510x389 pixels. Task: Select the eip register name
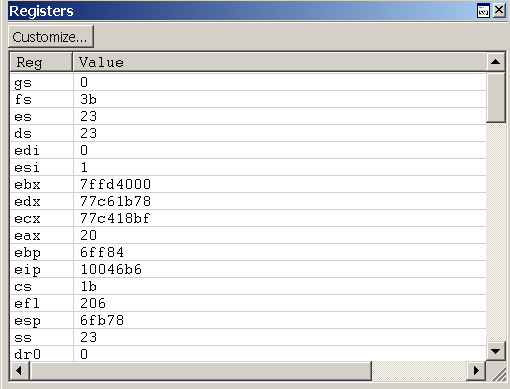click(27, 270)
